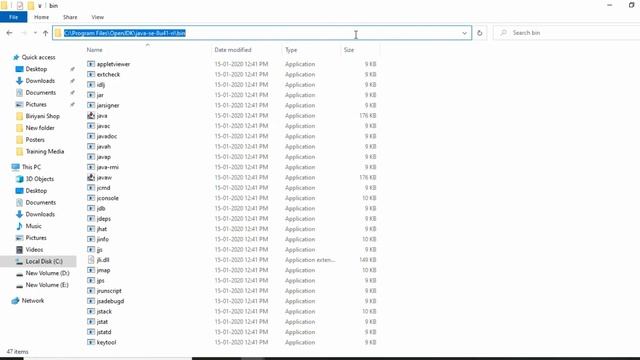Screen dimensions: 640x360
Task: Switch to the Share ribbon tab
Action: point(70,17)
